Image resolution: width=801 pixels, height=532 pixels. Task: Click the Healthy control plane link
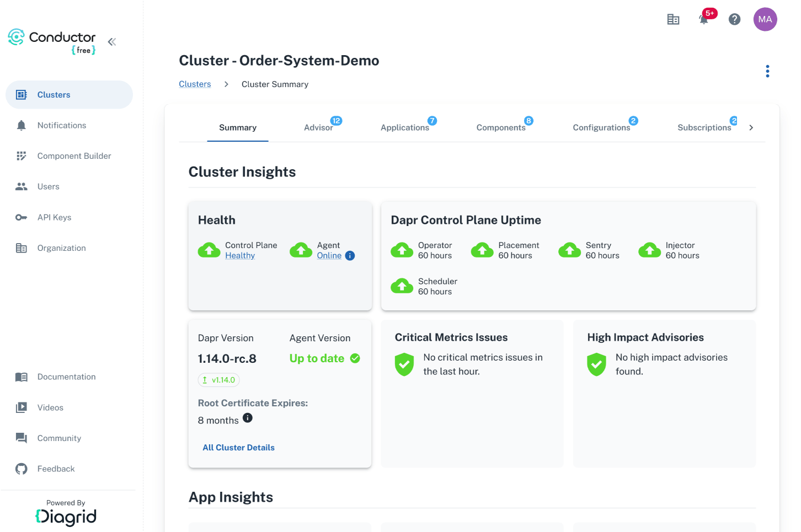pyautogui.click(x=240, y=256)
